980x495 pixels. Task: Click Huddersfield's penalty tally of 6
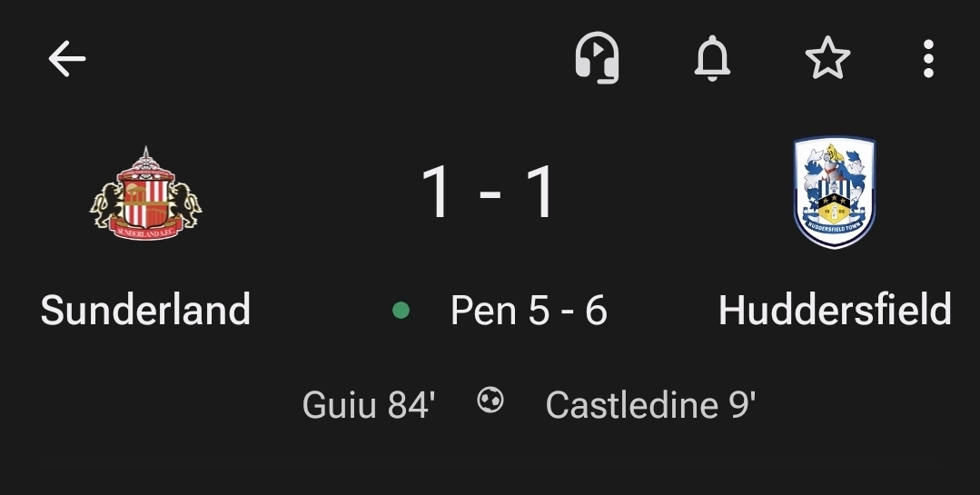(596, 311)
